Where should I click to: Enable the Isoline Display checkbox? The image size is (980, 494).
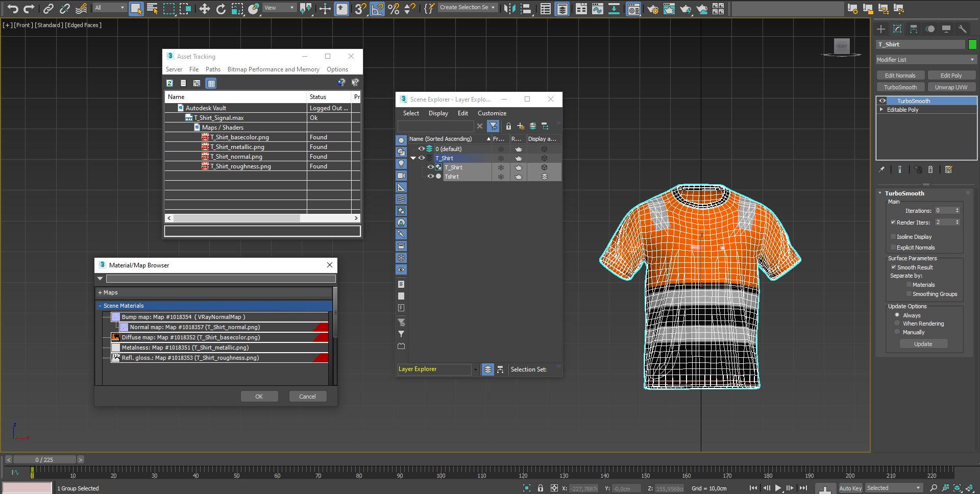pyautogui.click(x=893, y=236)
